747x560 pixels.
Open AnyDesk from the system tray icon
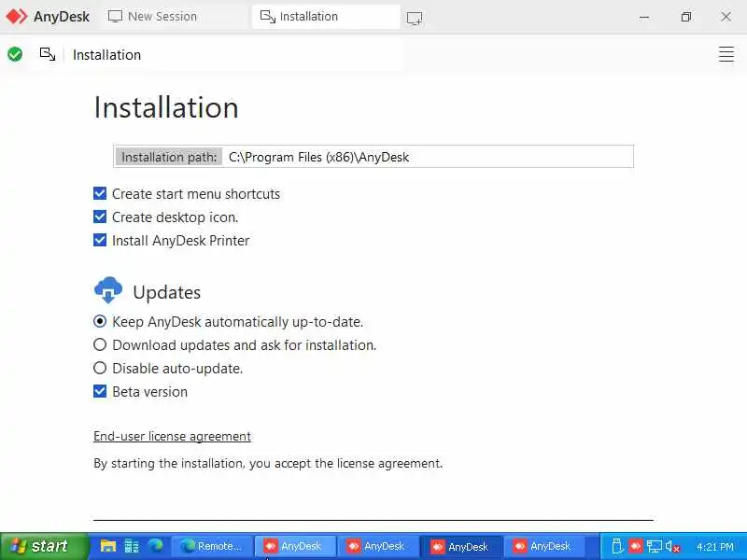[x=635, y=546]
